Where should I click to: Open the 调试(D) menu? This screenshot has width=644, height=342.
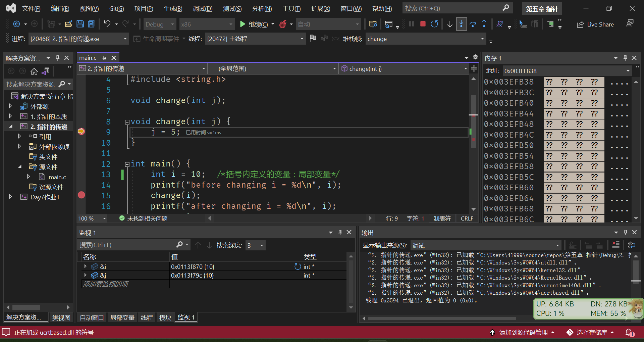click(x=202, y=8)
